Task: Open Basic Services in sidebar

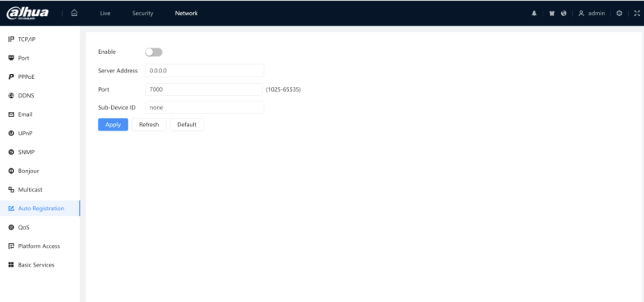Action: pyautogui.click(x=39, y=265)
